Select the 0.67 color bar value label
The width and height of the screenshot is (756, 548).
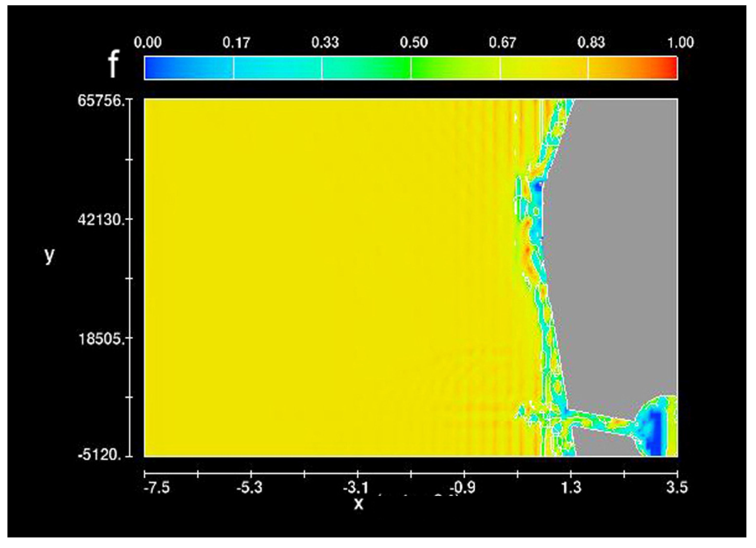click(x=502, y=43)
